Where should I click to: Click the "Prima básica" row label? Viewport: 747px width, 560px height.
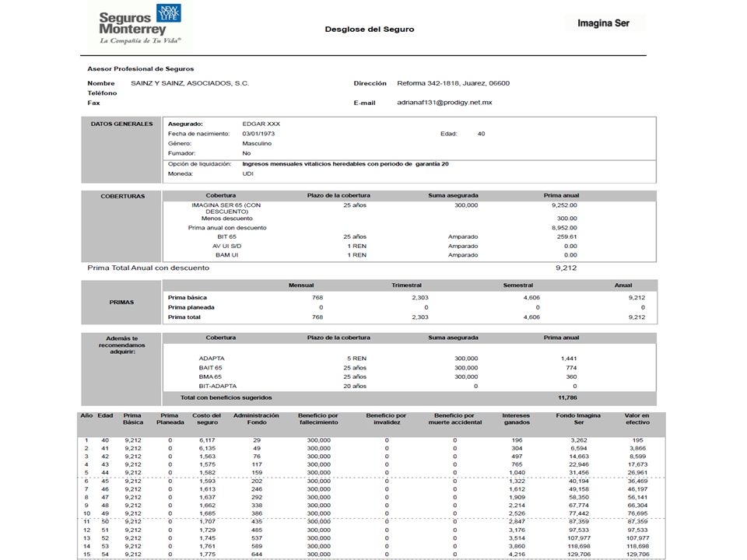(188, 298)
